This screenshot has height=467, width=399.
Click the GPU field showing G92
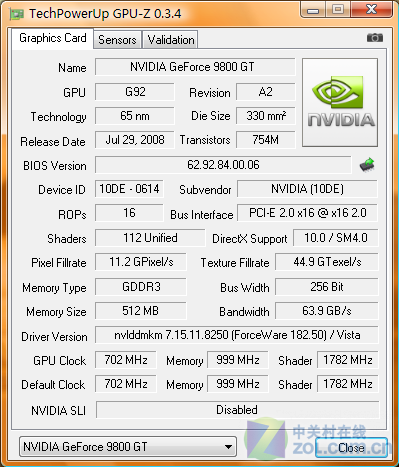click(x=135, y=92)
